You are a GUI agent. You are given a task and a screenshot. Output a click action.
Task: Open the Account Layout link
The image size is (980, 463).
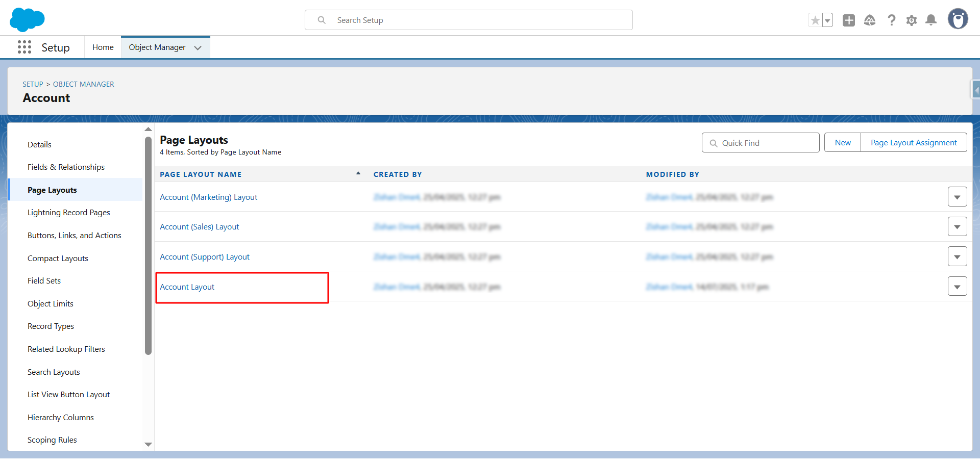[x=187, y=287]
